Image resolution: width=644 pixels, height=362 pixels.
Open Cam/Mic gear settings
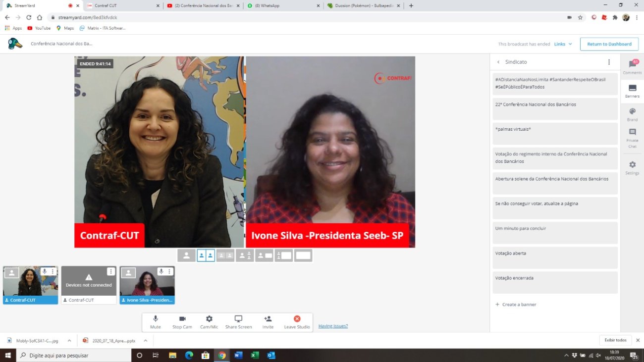pos(209,319)
